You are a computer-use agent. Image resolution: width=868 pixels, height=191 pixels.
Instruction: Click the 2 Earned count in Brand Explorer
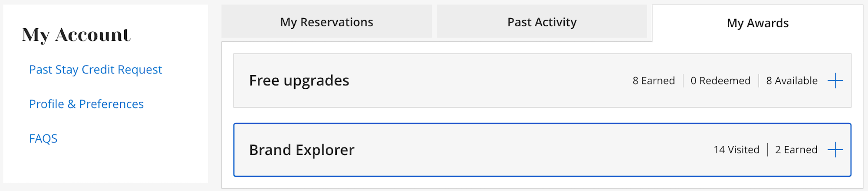click(x=796, y=150)
